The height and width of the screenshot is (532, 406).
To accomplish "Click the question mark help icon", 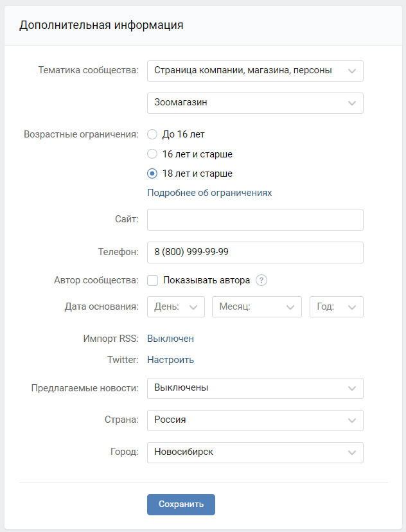I will tap(261, 280).
